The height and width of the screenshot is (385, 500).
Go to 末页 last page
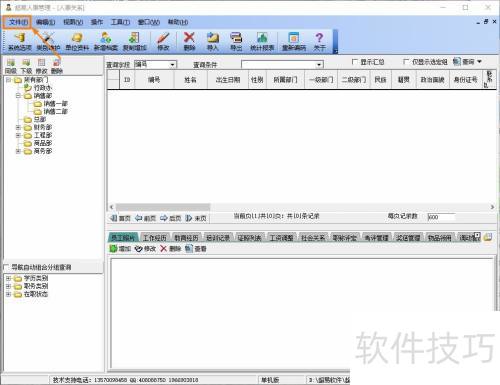(x=196, y=218)
